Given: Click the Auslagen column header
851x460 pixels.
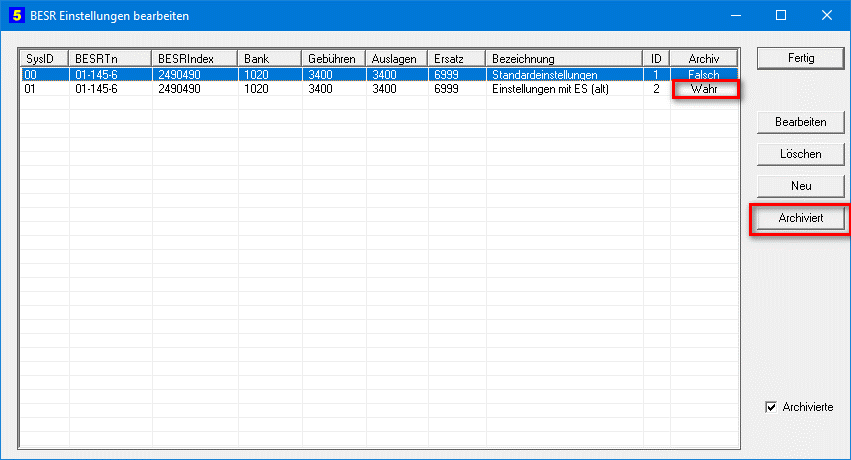Looking at the screenshot, I should [397, 59].
